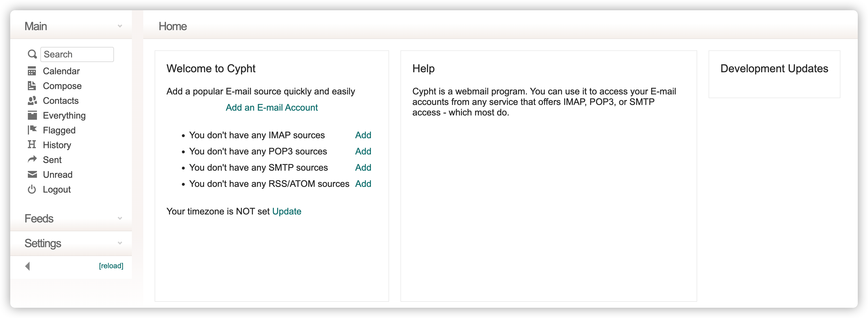The height and width of the screenshot is (318, 868).
Task: Open the History menu item
Action: (x=57, y=145)
